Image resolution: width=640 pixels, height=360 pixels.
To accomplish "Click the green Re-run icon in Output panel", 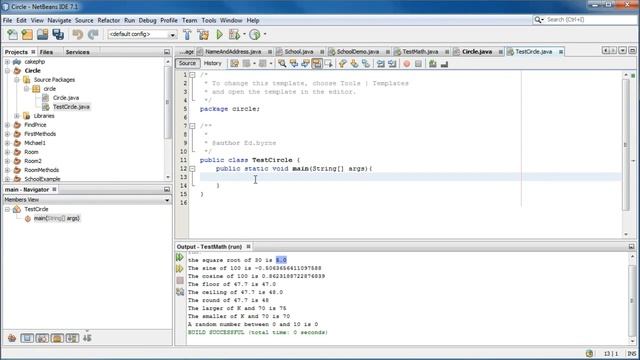I will [x=180, y=257].
